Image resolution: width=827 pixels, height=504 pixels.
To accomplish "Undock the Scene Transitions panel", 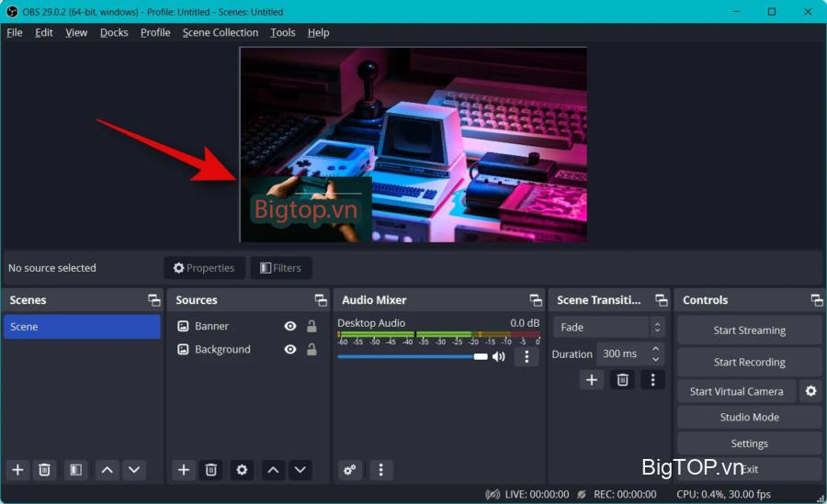I will click(662, 300).
